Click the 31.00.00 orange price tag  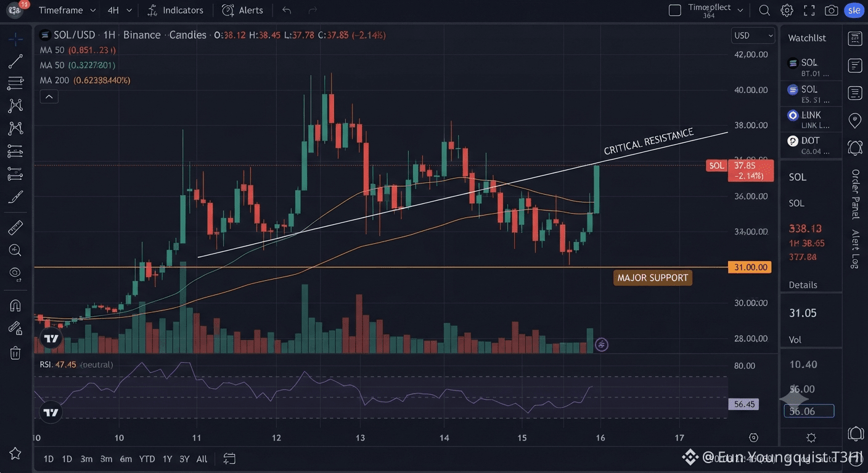(x=750, y=267)
